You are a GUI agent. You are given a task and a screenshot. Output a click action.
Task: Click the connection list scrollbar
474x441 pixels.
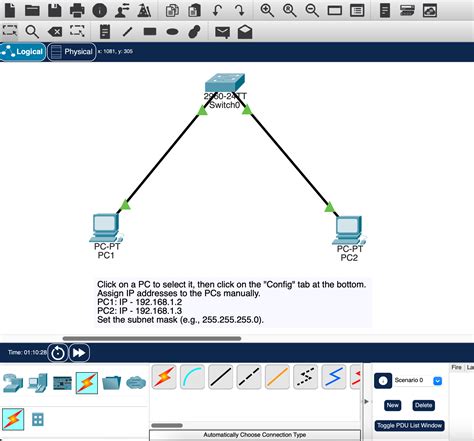coord(167,425)
